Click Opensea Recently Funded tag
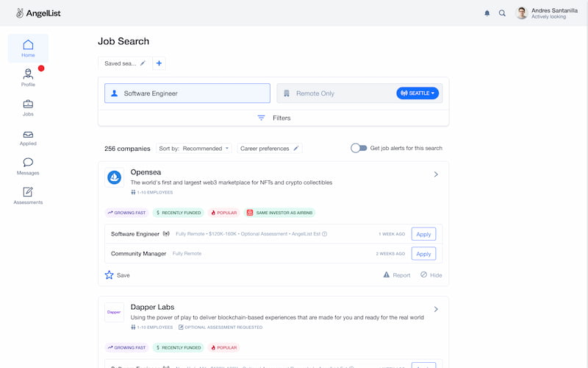This screenshot has height=368, width=588. pos(178,213)
